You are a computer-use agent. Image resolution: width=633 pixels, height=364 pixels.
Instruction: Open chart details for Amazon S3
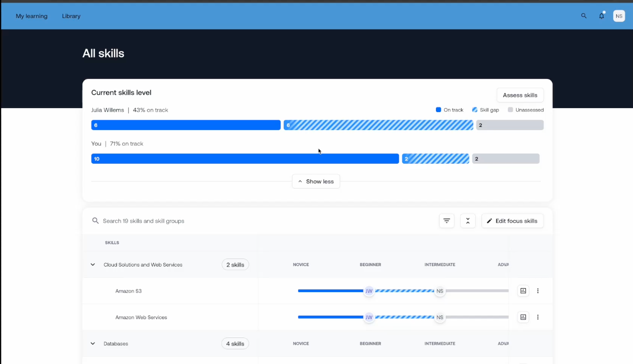click(523, 291)
